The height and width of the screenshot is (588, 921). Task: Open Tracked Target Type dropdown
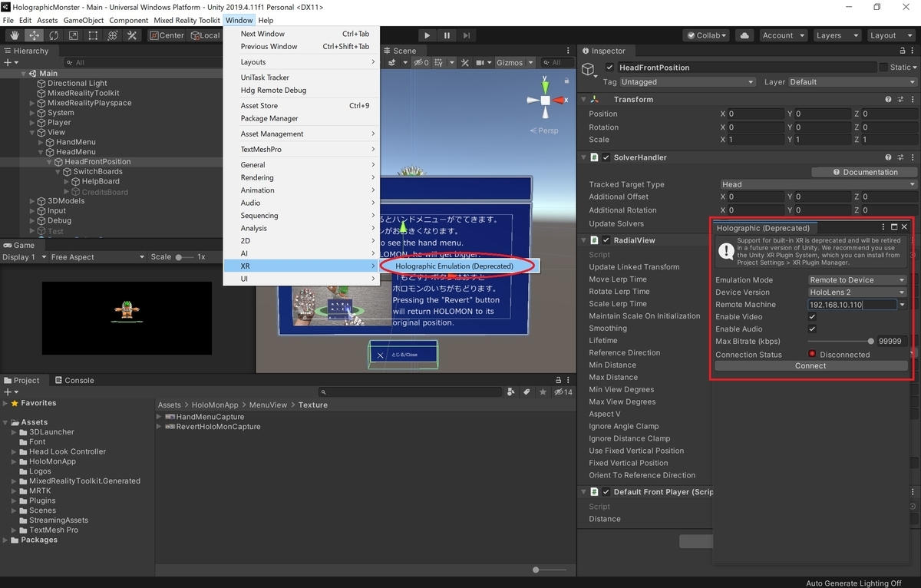[x=818, y=184]
